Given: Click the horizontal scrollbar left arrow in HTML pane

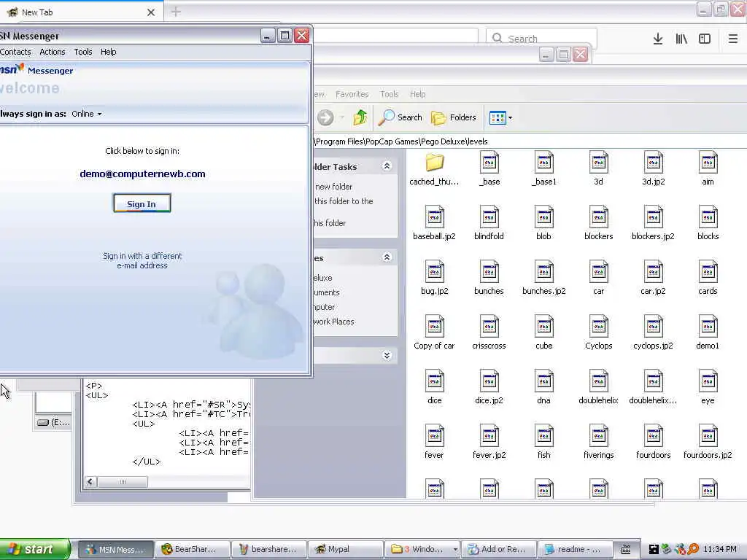Looking at the screenshot, I should tap(90, 482).
